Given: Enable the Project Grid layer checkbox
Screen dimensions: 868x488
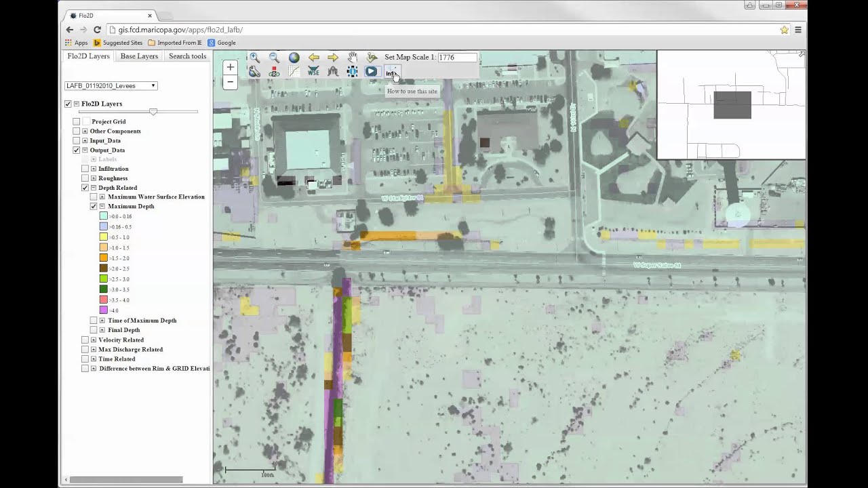Looking at the screenshot, I should [77, 122].
